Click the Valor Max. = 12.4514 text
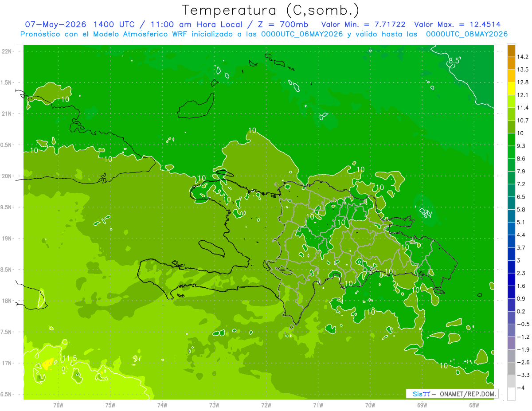532x411 pixels. [x=457, y=24]
